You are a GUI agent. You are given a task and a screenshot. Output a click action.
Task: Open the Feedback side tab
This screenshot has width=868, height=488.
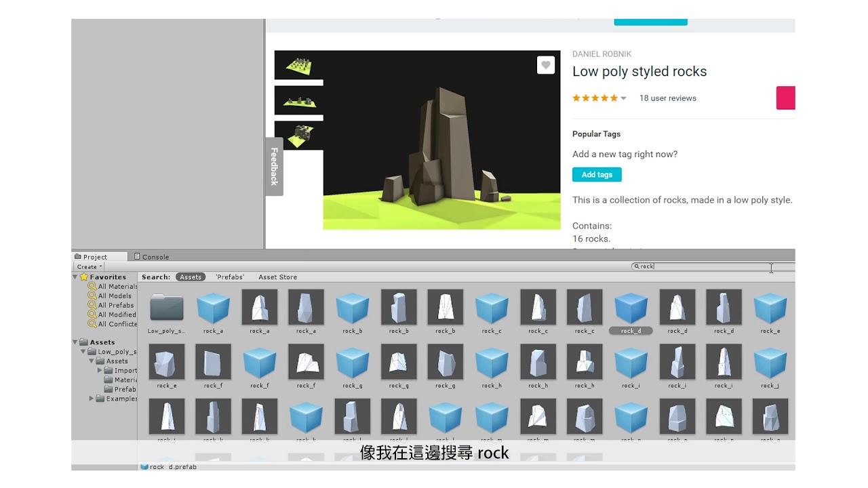274,166
